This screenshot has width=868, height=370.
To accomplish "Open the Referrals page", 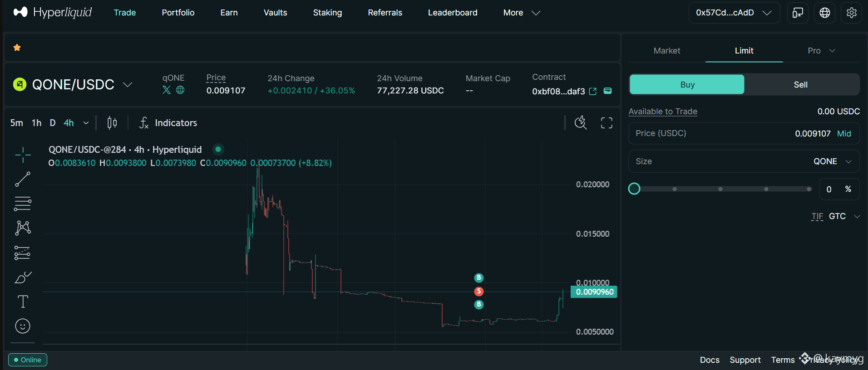I will (x=385, y=13).
